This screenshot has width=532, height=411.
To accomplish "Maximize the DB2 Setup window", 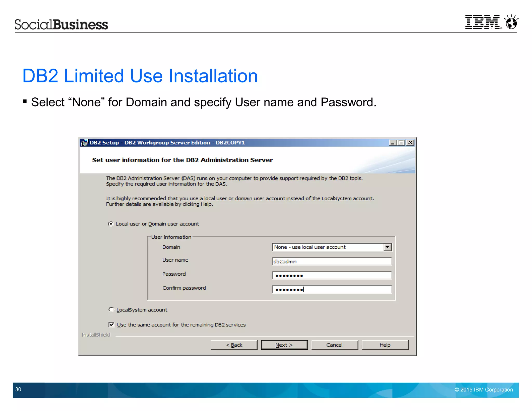I will [x=401, y=143].
